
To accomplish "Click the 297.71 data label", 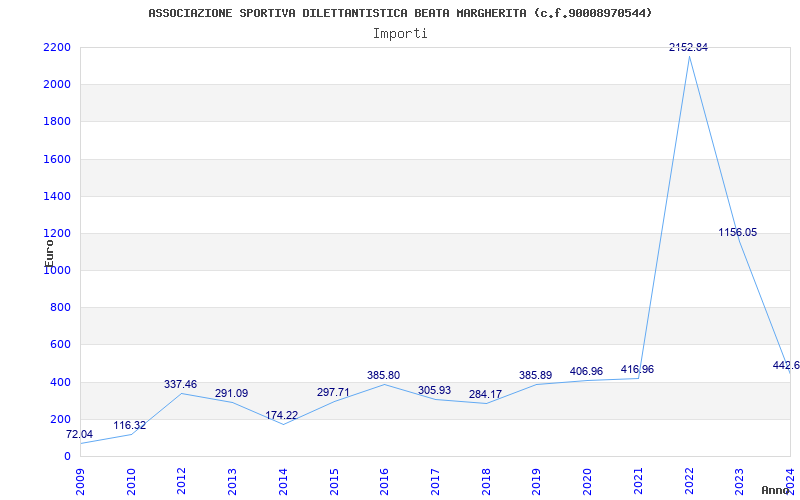I will [333, 392].
